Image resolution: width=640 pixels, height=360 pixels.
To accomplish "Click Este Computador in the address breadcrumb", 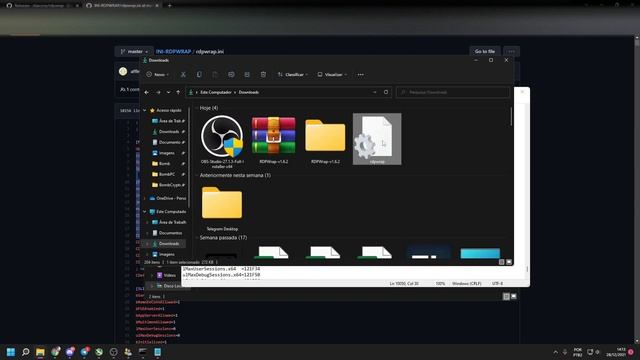I will coord(216,92).
